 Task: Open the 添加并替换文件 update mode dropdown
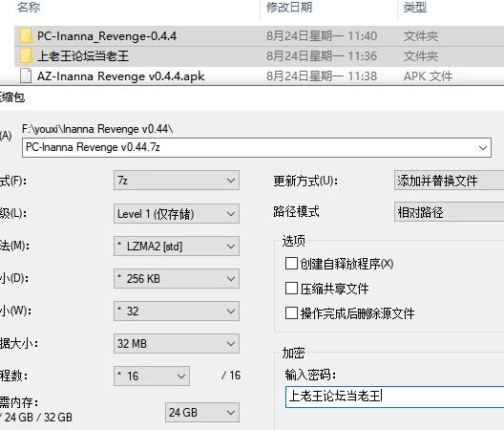click(449, 181)
